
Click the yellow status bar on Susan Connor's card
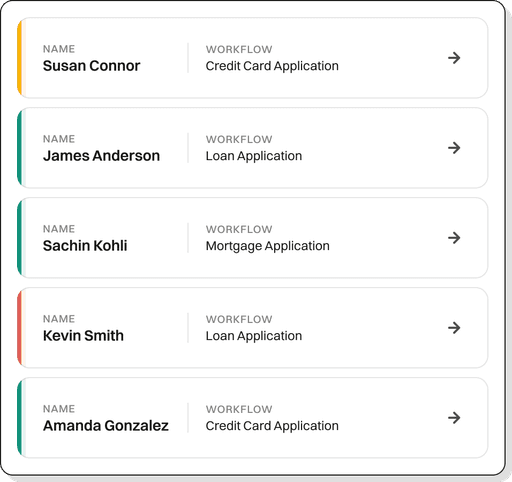[x=20, y=58]
